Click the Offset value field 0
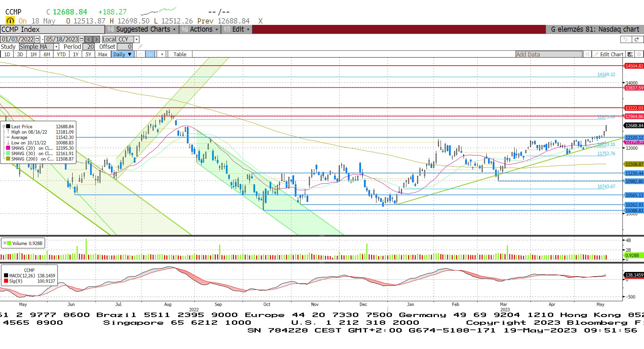This screenshot has height=349, width=644. click(x=125, y=47)
